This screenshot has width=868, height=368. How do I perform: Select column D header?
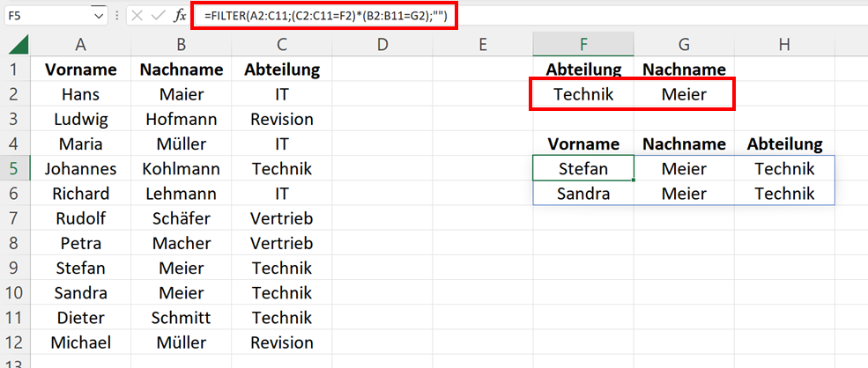pyautogui.click(x=382, y=45)
